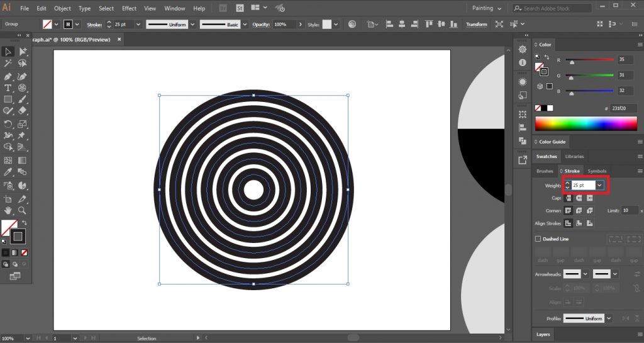
Task: Select the Scale tool
Action: click(x=23, y=123)
